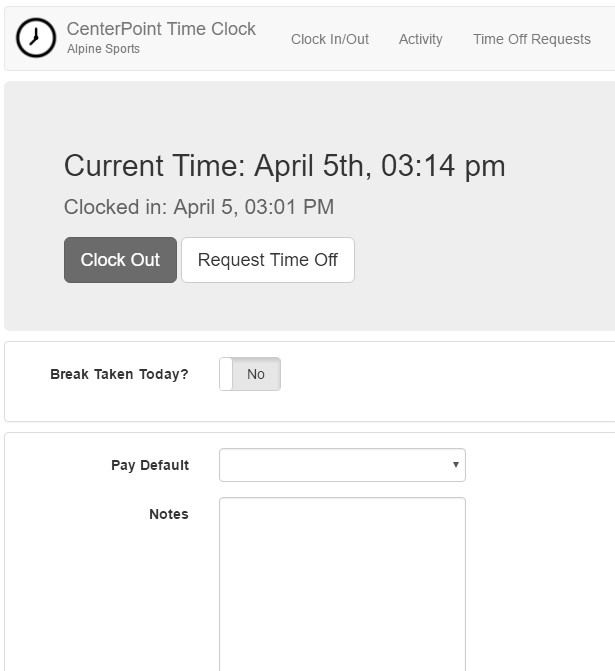Click the Request Time Off button
This screenshot has width=615, height=671.
(x=268, y=260)
